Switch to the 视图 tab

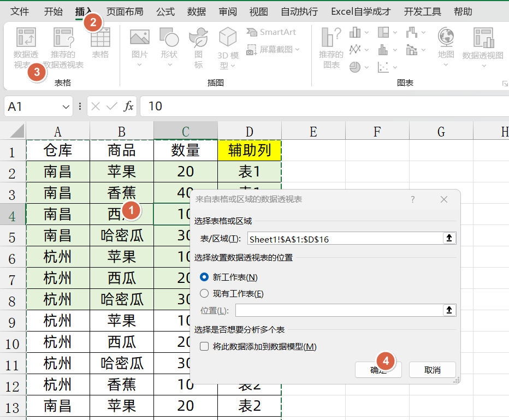pos(259,11)
